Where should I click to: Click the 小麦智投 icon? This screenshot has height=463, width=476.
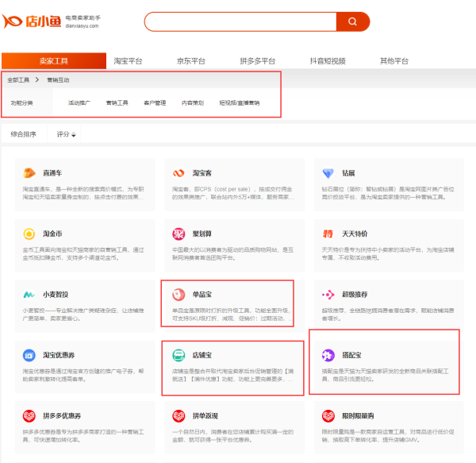(29, 295)
